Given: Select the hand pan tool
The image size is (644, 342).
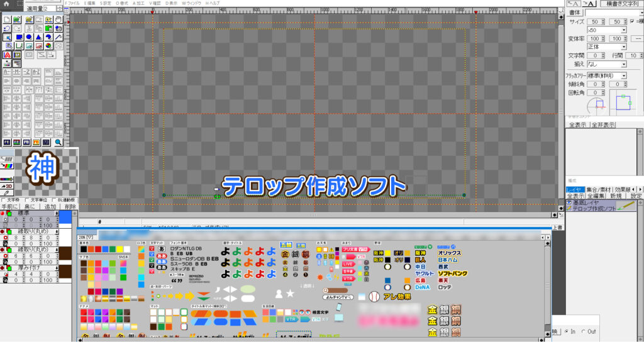Looking at the screenshot, I should (x=58, y=19).
